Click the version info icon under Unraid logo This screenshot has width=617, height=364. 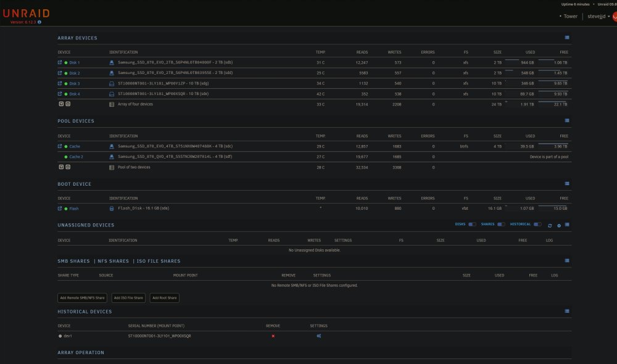[39, 22]
